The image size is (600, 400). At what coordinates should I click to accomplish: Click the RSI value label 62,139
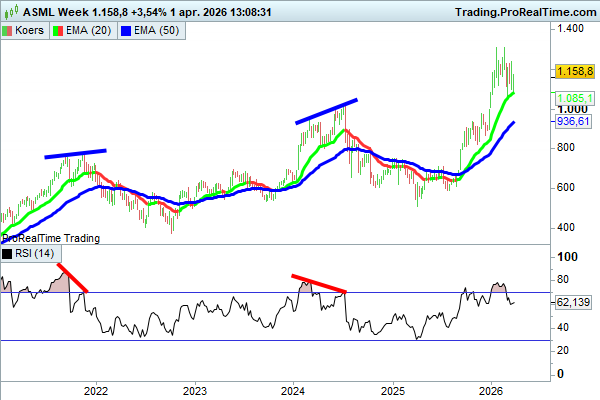pyautogui.click(x=573, y=302)
